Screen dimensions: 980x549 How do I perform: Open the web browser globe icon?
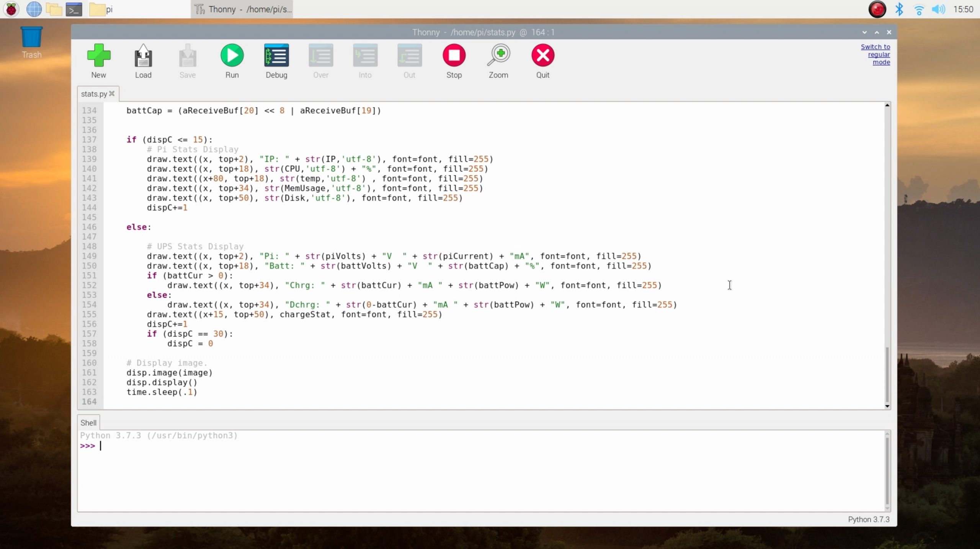click(x=34, y=9)
